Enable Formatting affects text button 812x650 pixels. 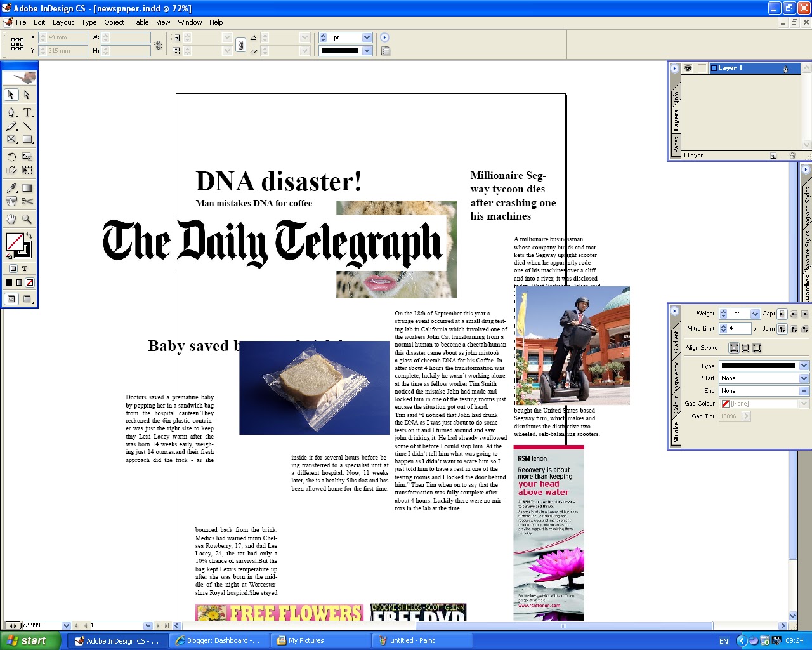click(x=25, y=269)
